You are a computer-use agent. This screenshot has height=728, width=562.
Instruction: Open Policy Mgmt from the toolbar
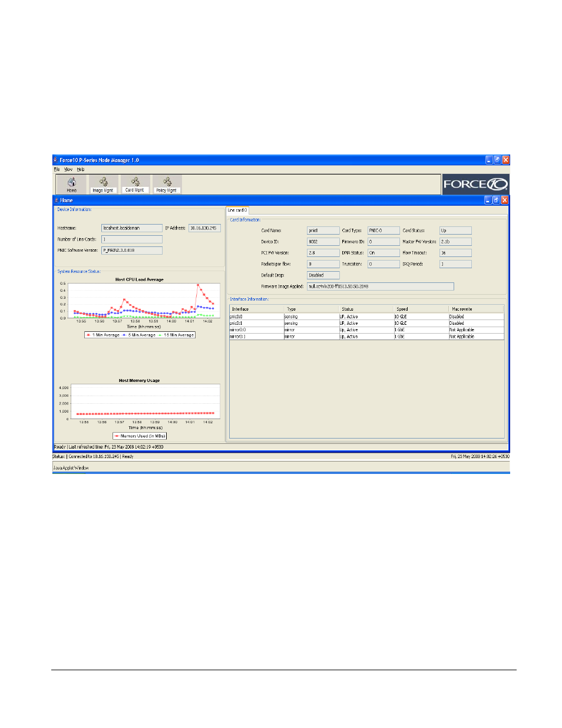click(x=167, y=185)
